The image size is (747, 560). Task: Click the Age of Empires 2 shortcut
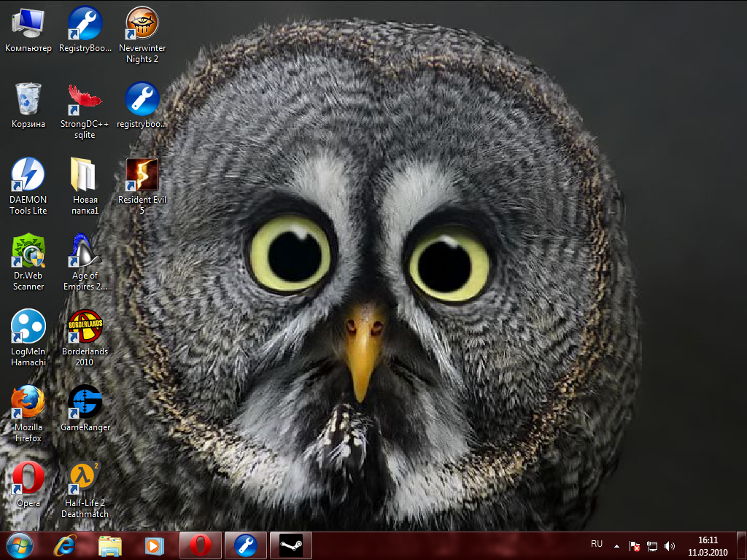click(85, 262)
